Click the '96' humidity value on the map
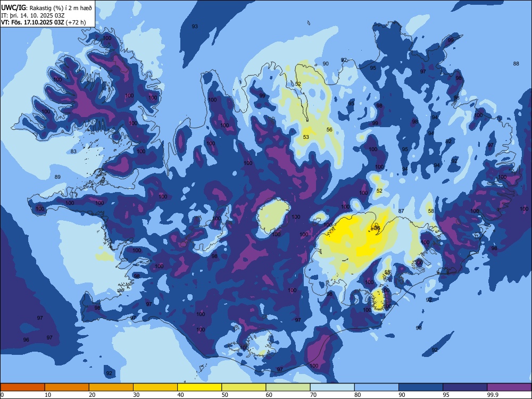 (26, 339)
